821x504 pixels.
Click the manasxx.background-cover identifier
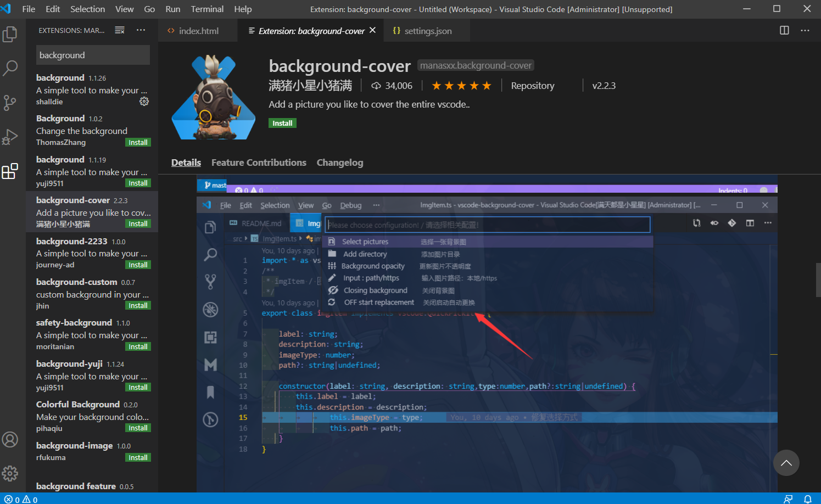(476, 65)
